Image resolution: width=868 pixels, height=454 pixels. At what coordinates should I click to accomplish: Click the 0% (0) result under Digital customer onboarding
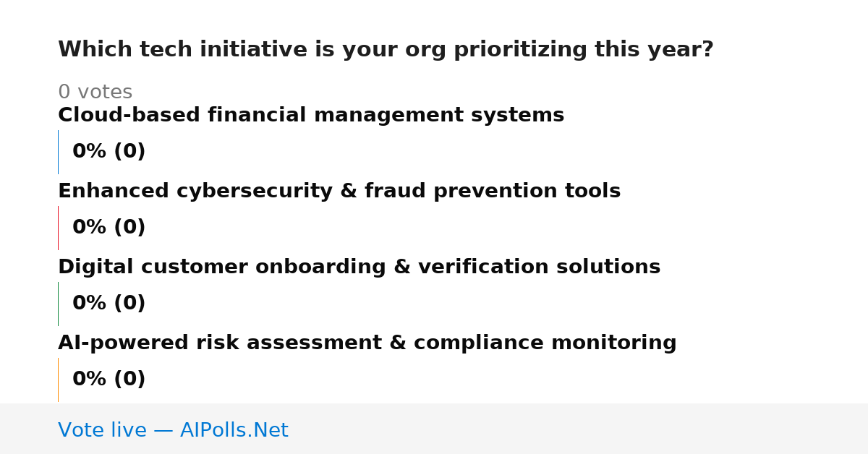109,304
